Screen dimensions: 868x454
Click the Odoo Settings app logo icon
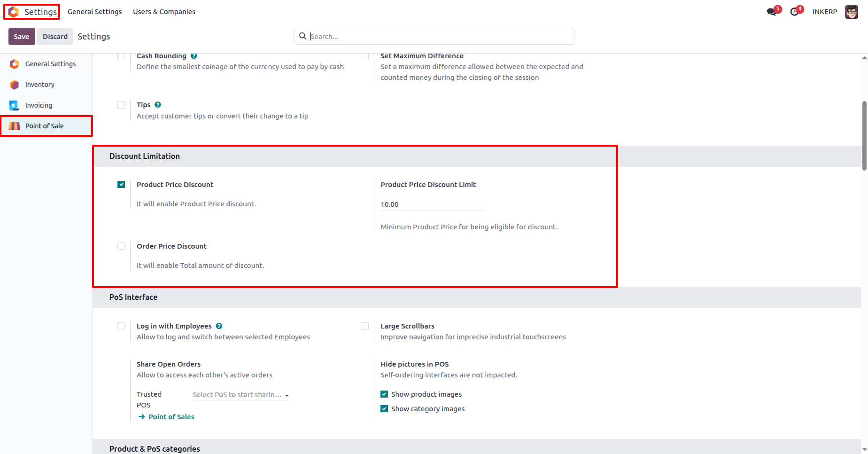pyautogui.click(x=14, y=12)
